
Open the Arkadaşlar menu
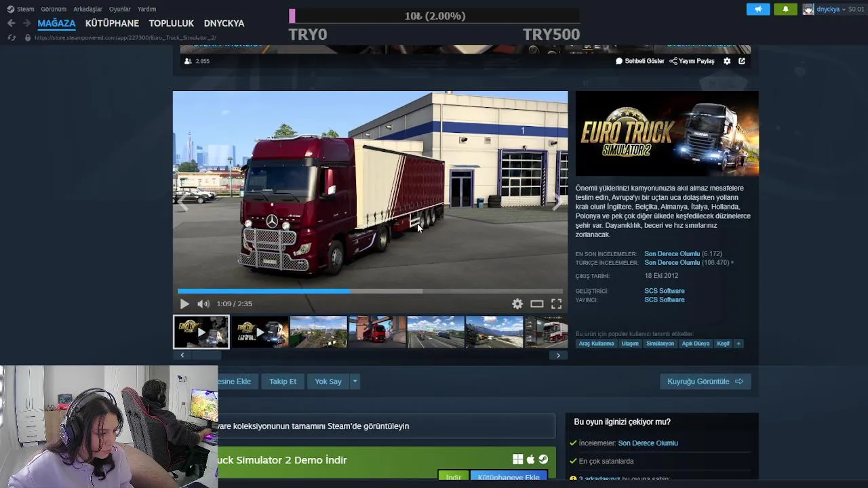pyautogui.click(x=87, y=9)
